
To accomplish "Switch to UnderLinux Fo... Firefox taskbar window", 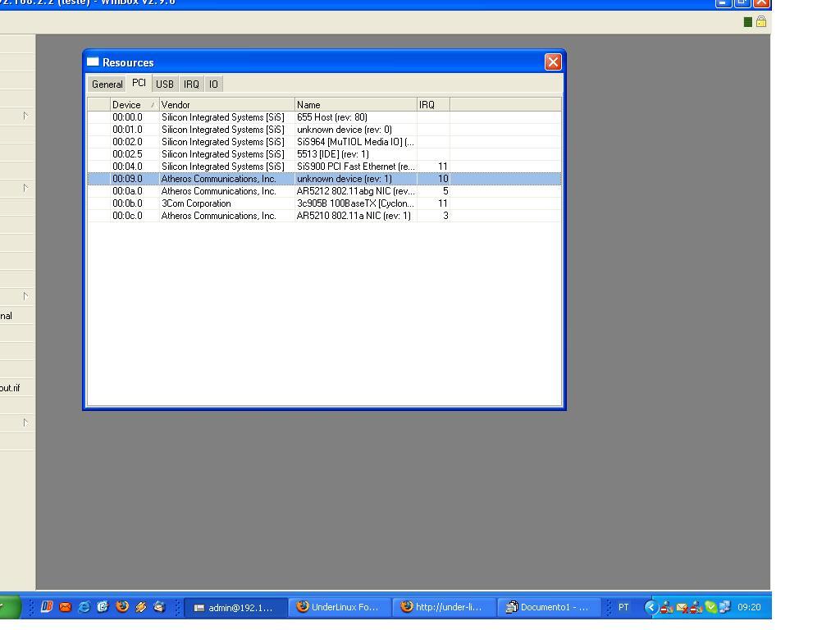I will [x=340, y=608].
